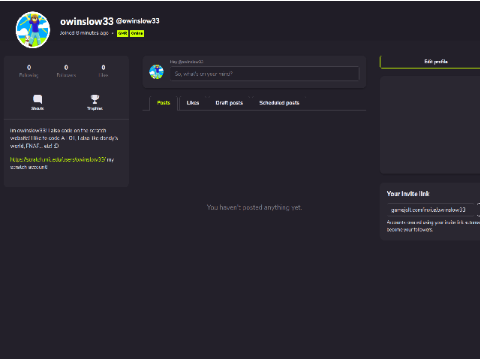Click the owinslow33 display name heading
Viewport: 480px width, 360px height.
pyautogui.click(x=87, y=21)
